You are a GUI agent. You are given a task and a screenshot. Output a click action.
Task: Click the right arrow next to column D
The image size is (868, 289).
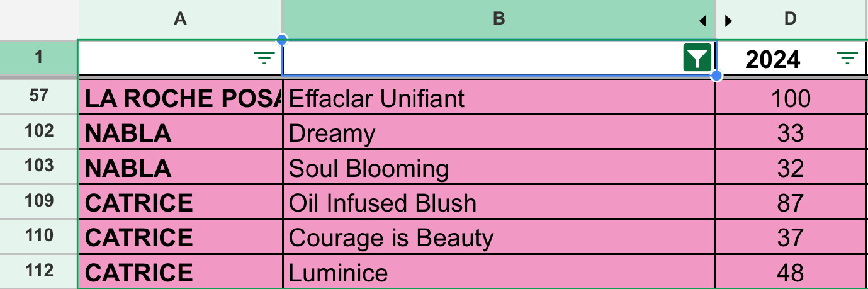tap(729, 21)
